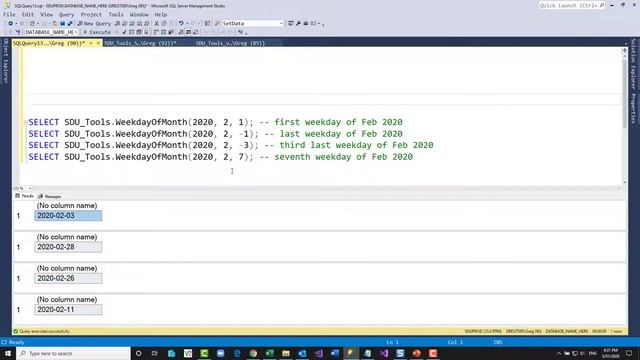The width and height of the screenshot is (640, 360).
Task: Open the Properties wrench icon in the toolbar
Action: click(298, 23)
